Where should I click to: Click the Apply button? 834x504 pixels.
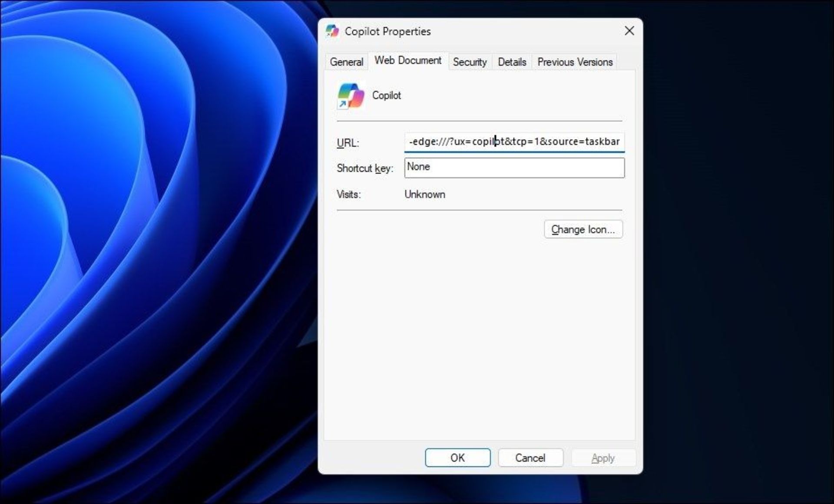click(x=602, y=458)
